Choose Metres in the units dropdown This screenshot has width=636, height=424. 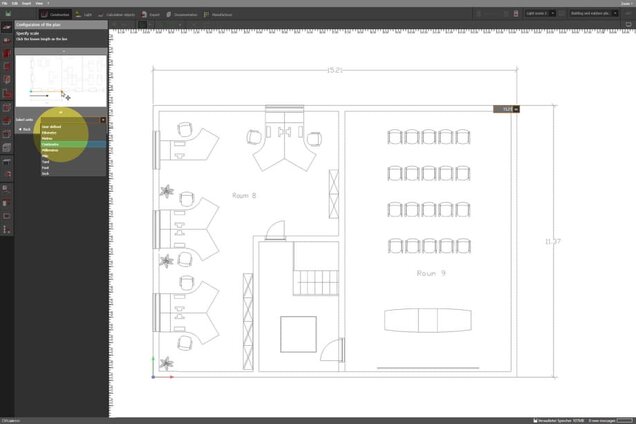[x=49, y=138]
